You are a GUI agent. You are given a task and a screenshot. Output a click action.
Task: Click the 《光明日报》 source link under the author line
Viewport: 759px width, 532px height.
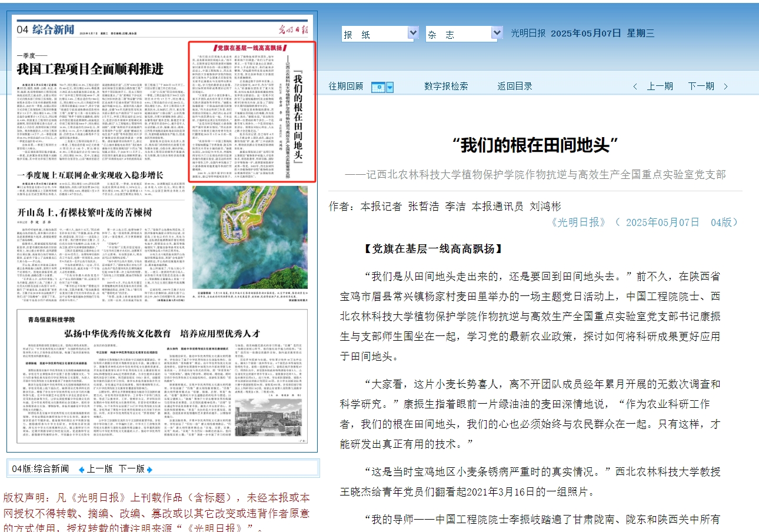(578, 222)
